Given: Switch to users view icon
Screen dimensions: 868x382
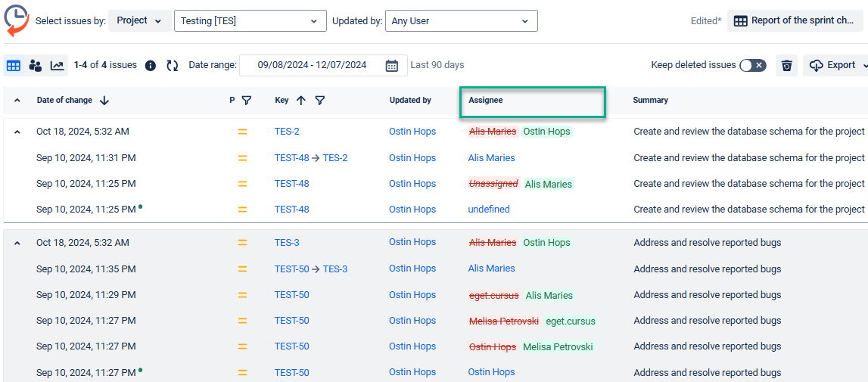Looking at the screenshot, I should [x=36, y=65].
